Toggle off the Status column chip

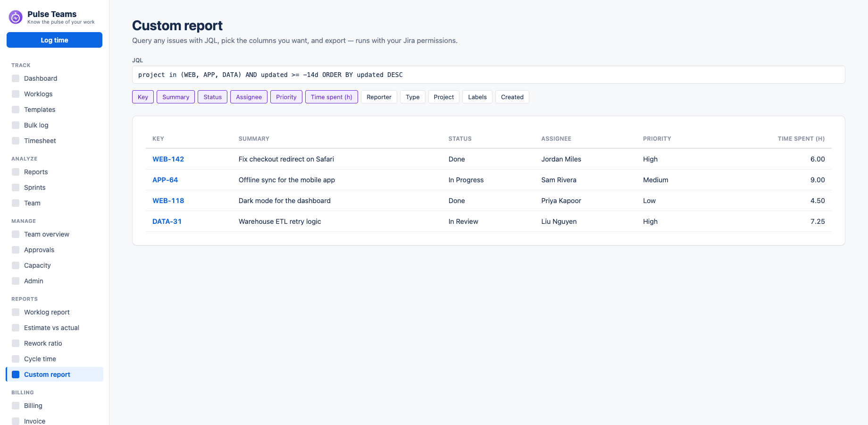point(212,97)
